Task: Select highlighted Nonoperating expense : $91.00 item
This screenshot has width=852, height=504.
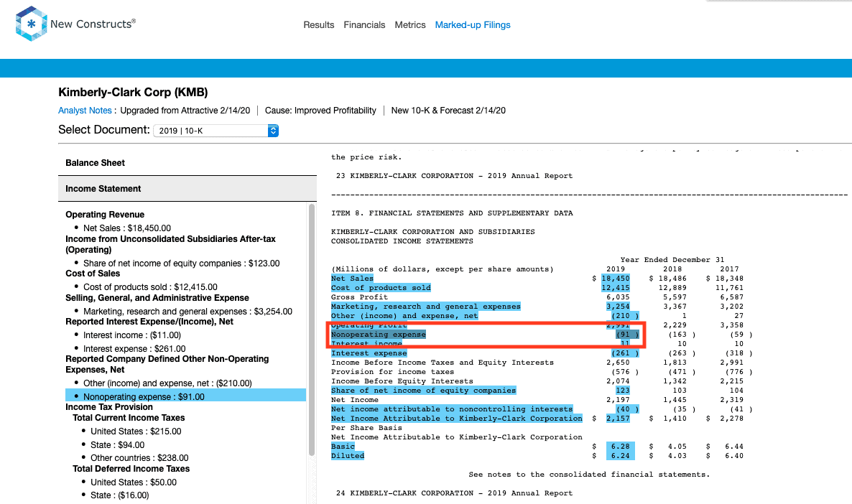Action: (x=186, y=396)
